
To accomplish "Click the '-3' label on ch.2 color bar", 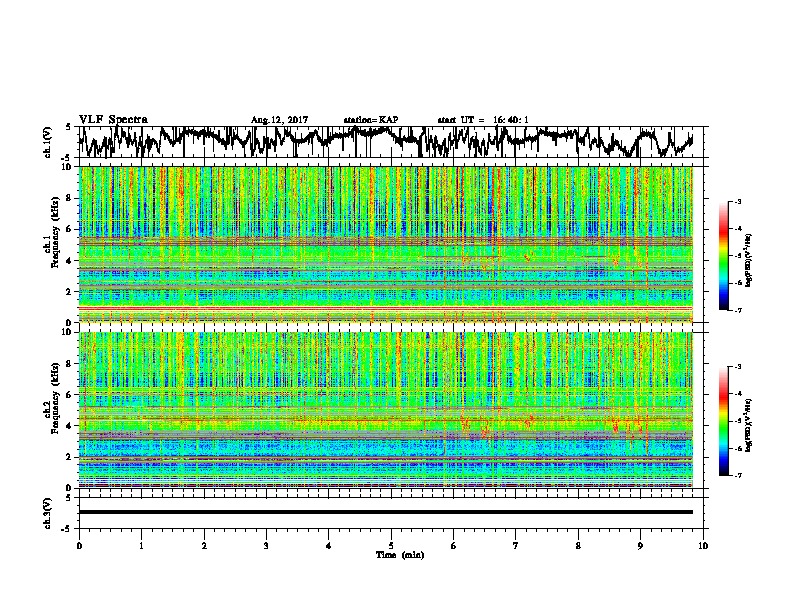I will [737, 367].
